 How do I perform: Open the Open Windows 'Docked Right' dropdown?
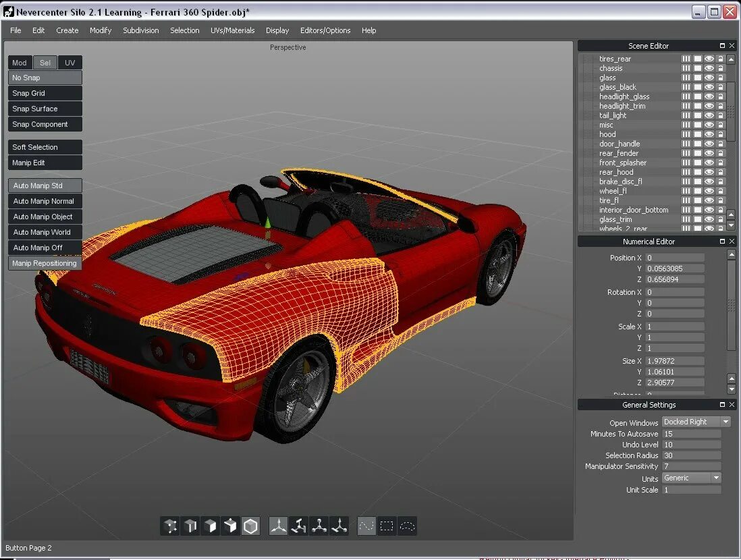coord(696,422)
